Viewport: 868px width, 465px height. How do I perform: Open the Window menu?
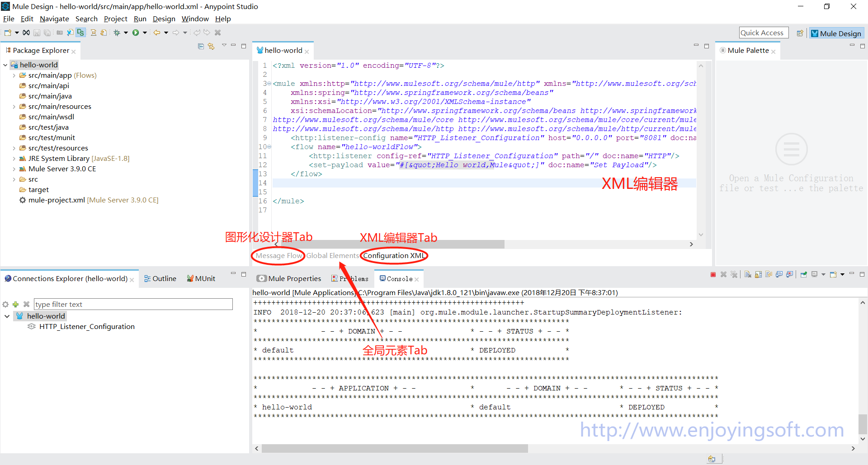(x=195, y=19)
